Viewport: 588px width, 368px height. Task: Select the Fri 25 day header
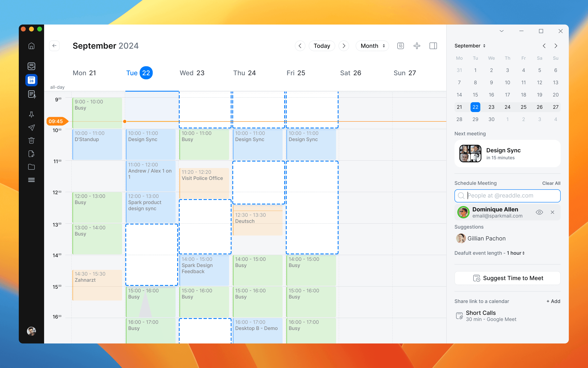tap(296, 73)
